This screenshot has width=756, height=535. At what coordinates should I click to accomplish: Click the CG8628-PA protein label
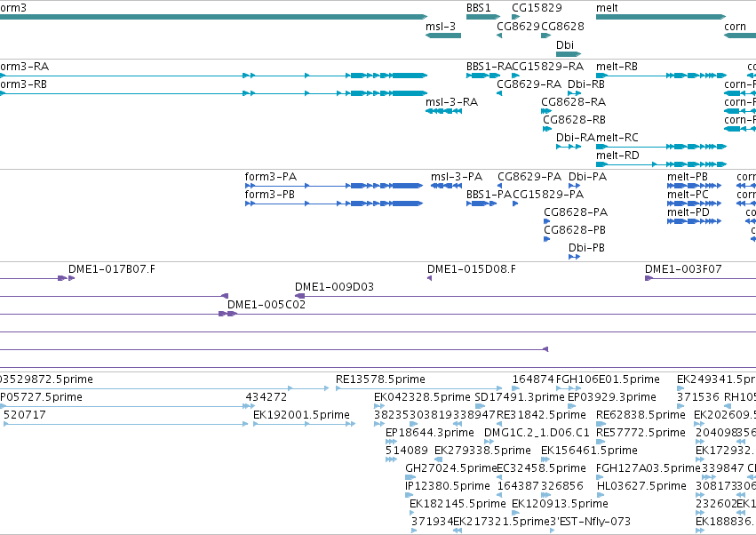pos(576,212)
